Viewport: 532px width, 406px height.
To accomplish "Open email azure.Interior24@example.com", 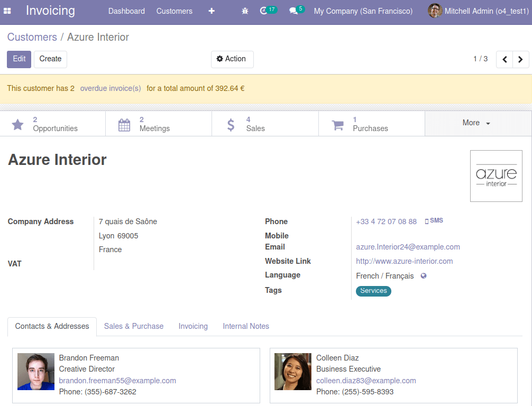I will (408, 247).
